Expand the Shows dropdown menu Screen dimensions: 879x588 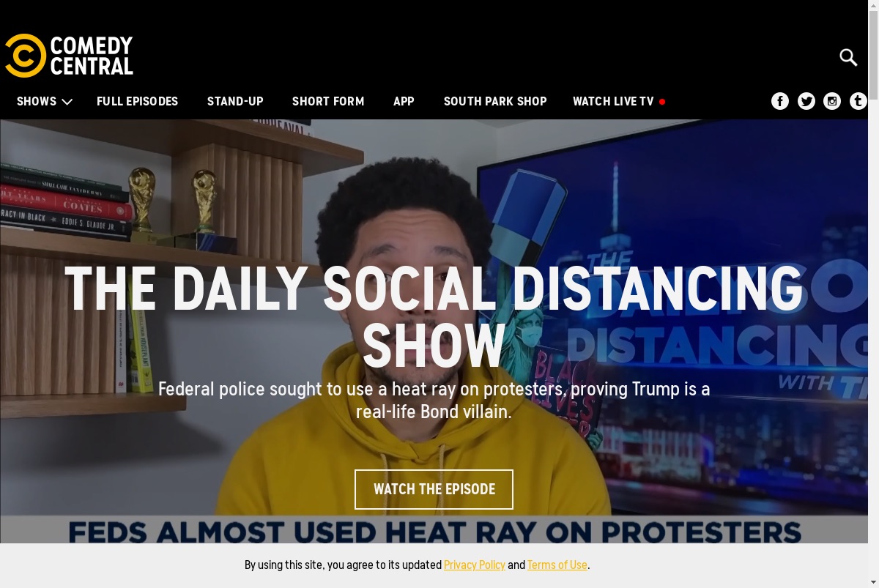coord(44,101)
